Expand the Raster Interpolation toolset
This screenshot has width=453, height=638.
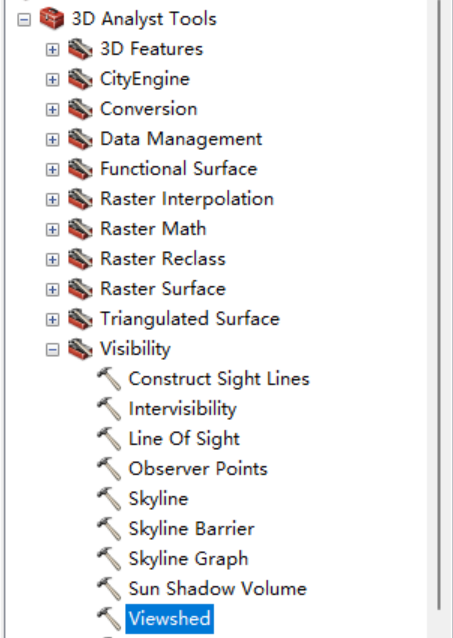pos(52,200)
